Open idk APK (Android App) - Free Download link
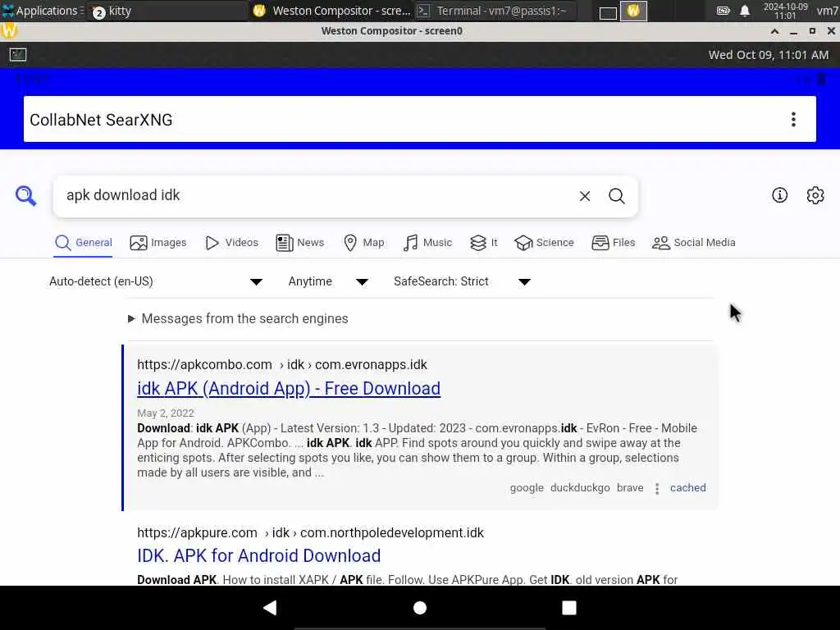The width and height of the screenshot is (840, 630). [289, 388]
